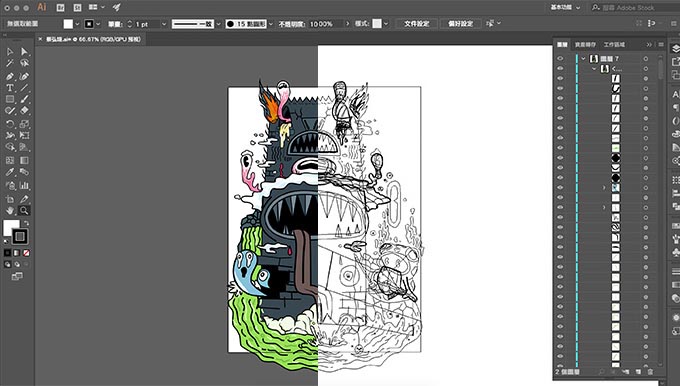Switch to the 圖層 tab
Image resolution: width=680 pixels, height=386 pixels.
click(562, 45)
